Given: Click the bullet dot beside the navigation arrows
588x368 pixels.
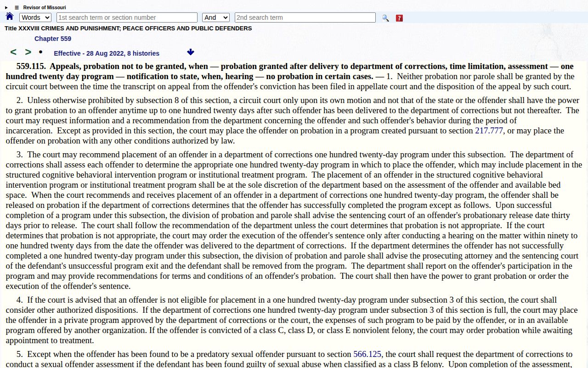Looking at the screenshot, I should (40, 52).
